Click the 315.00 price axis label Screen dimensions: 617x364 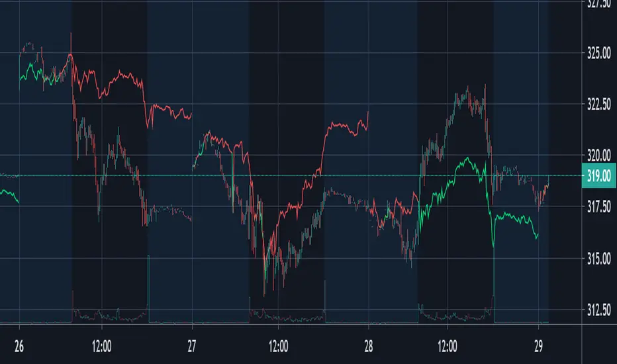click(x=599, y=259)
